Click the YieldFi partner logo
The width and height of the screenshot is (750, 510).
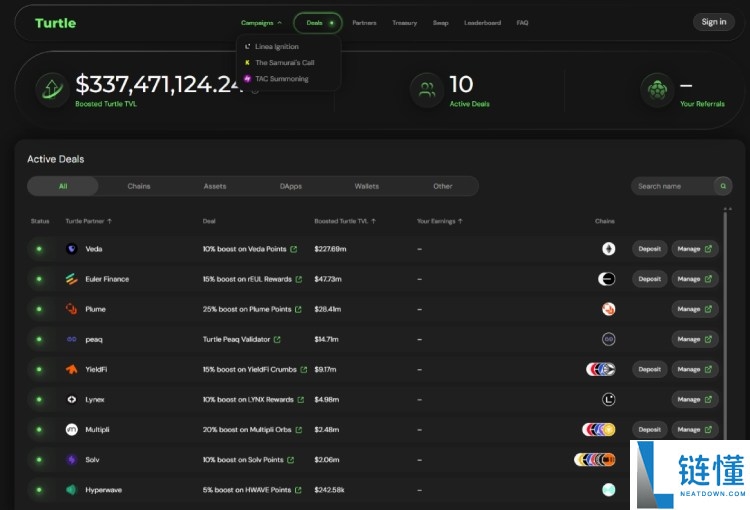pyautogui.click(x=72, y=369)
